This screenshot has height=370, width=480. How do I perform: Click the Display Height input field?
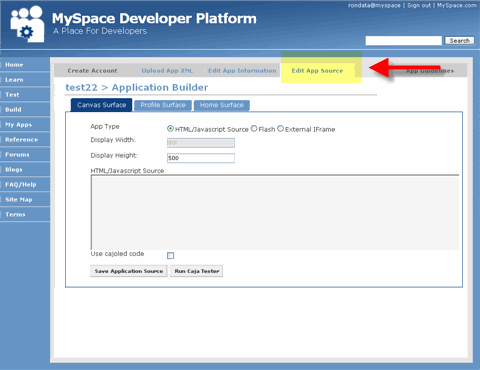pyautogui.click(x=201, y=158)
